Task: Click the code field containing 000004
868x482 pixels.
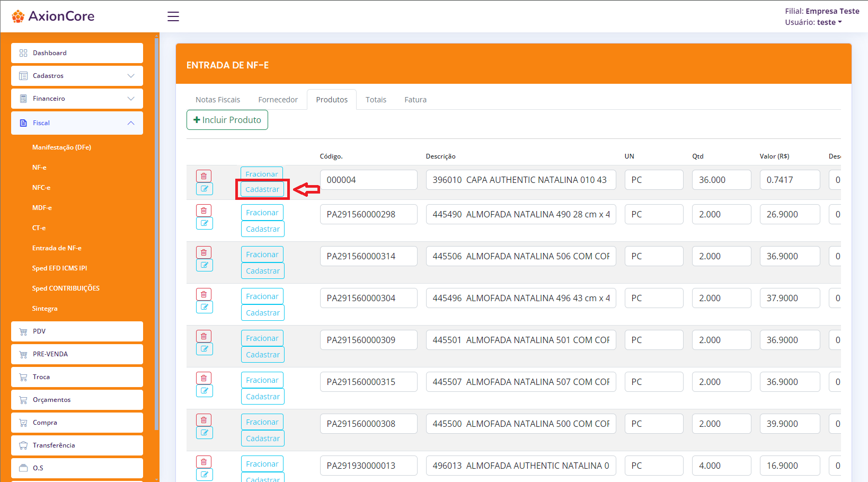Action: [x=369, y=180]
